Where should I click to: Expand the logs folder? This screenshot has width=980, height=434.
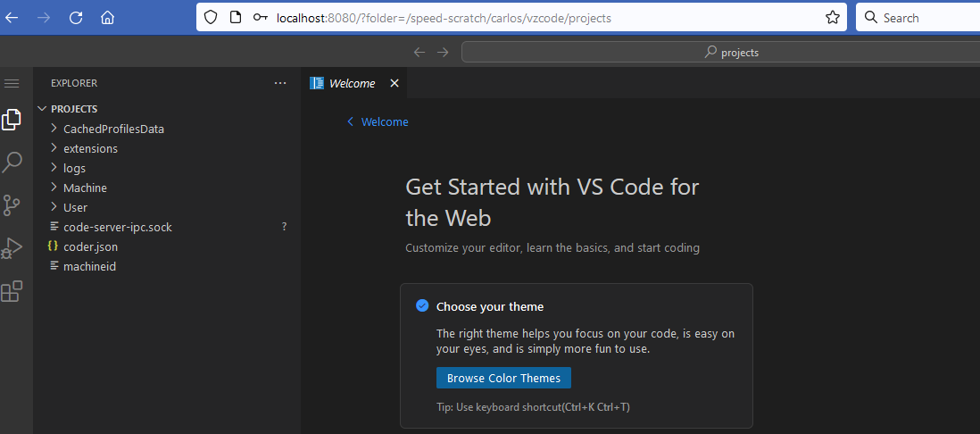pos(74,168)
